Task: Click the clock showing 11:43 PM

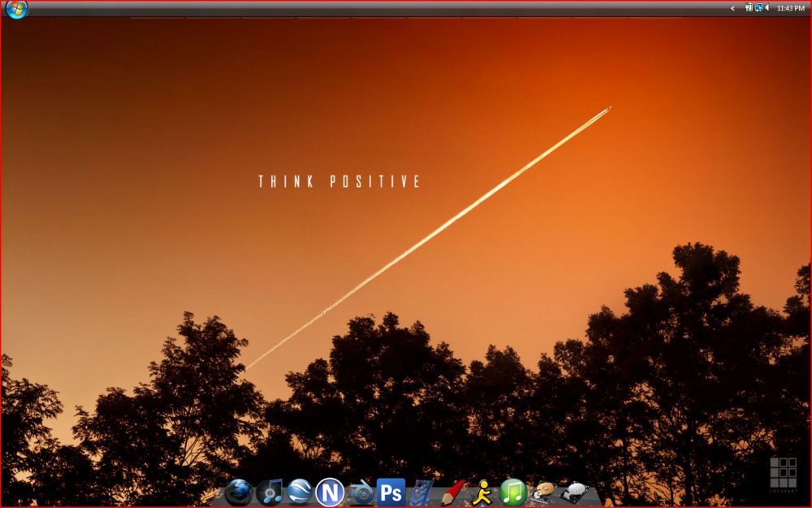Action: coord(792,7)
